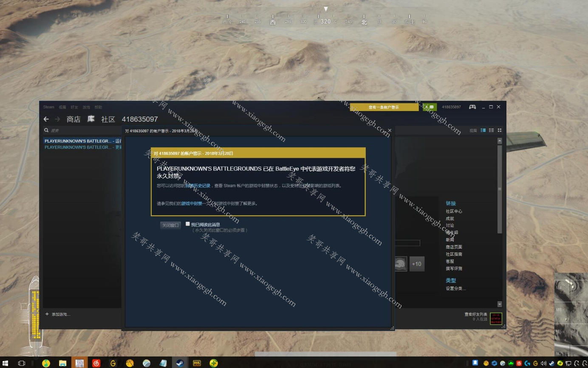This screenshot has width=588, height=368.
Task: Open the Steam menu
Action: (x=48, y=107)
